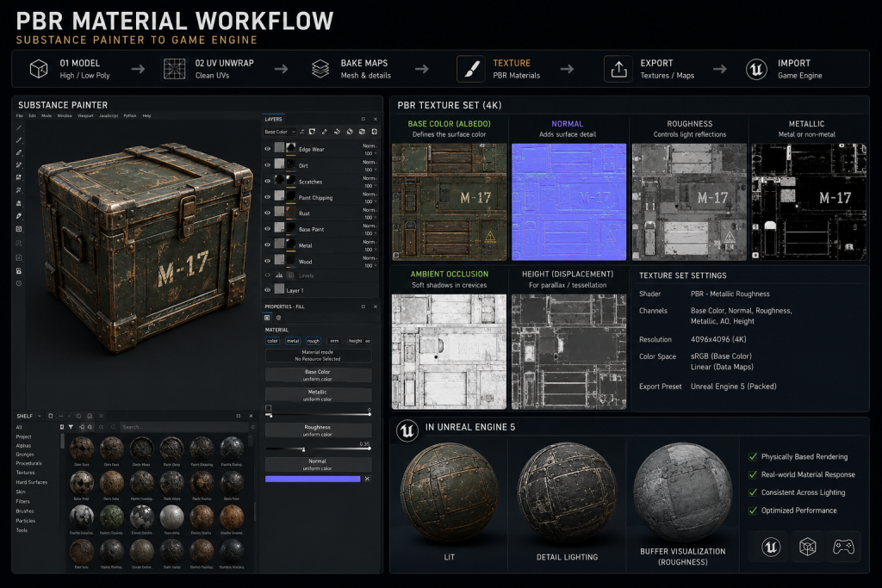This screenshot has height=588, width=882.
Task: Open the Python menu
Action: click(x=130, y=116)
